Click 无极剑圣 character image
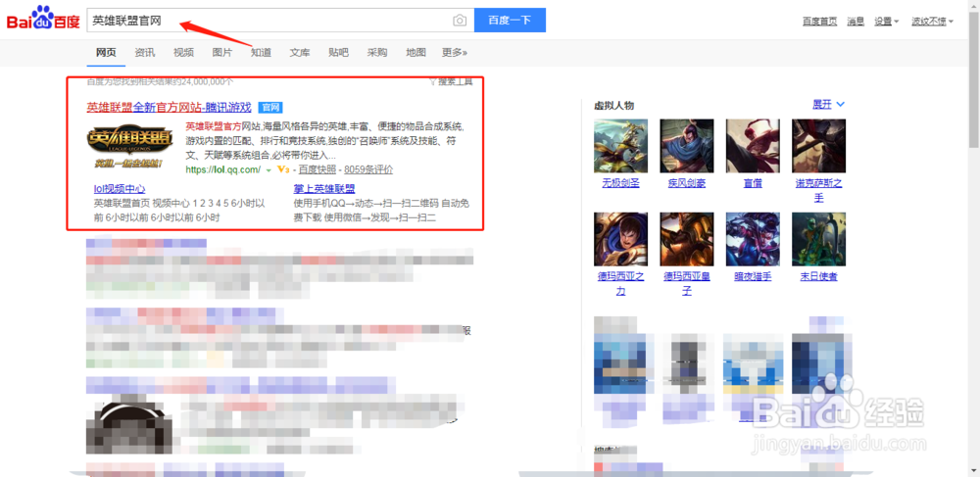 (620, 146)
